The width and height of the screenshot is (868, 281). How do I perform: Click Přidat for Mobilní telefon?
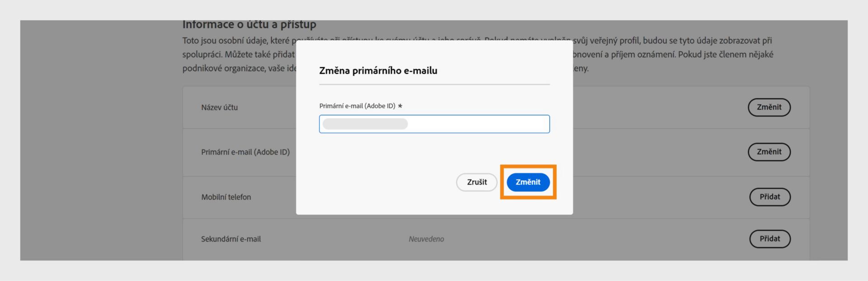pos(769,197)
